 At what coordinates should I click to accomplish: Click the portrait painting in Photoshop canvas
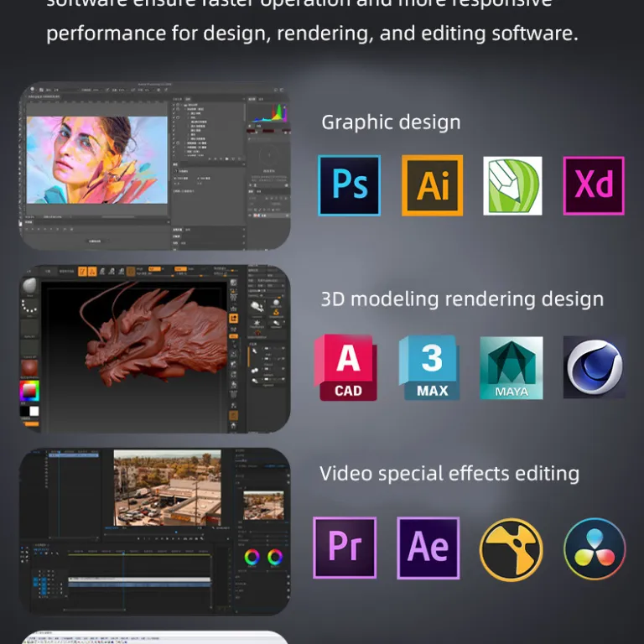tap(97, 160)
